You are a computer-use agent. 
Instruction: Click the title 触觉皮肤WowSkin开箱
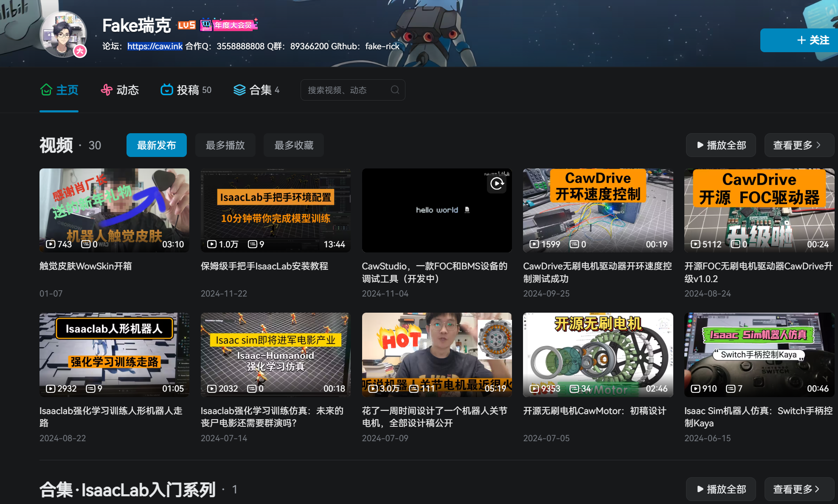pos(86,266)
